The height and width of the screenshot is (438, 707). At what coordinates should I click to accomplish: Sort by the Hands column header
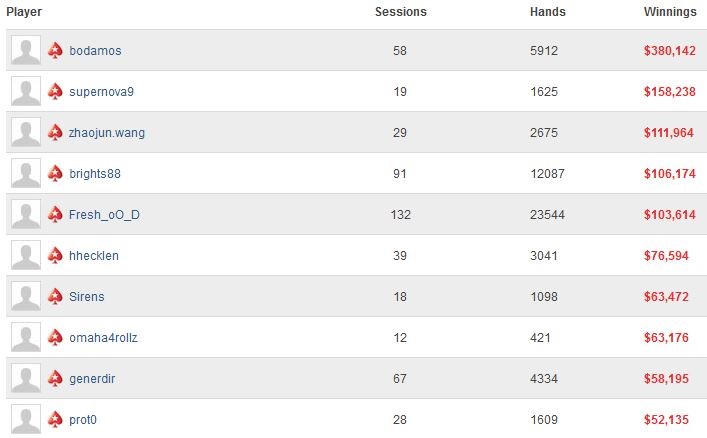tap(548, 12)
